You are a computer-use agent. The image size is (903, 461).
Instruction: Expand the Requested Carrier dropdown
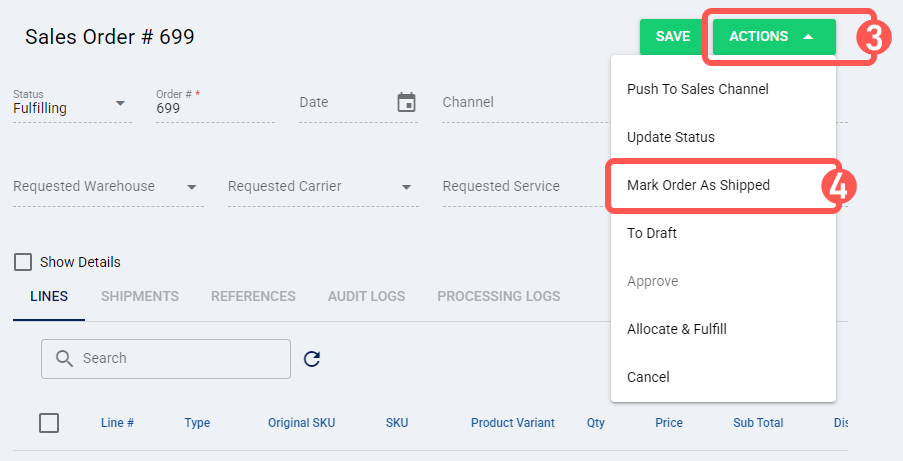point(323,187)
